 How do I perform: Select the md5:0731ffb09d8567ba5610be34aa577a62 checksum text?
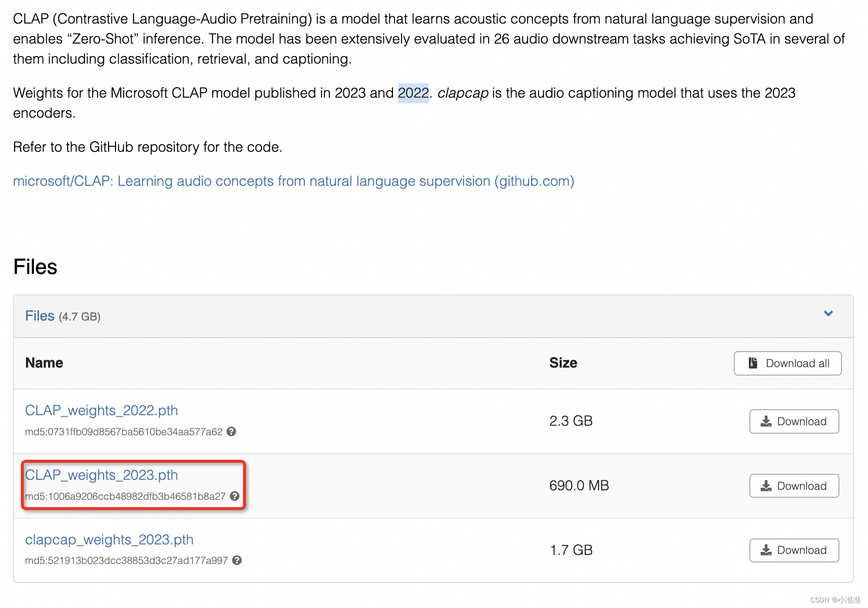(x=124, y=432)
